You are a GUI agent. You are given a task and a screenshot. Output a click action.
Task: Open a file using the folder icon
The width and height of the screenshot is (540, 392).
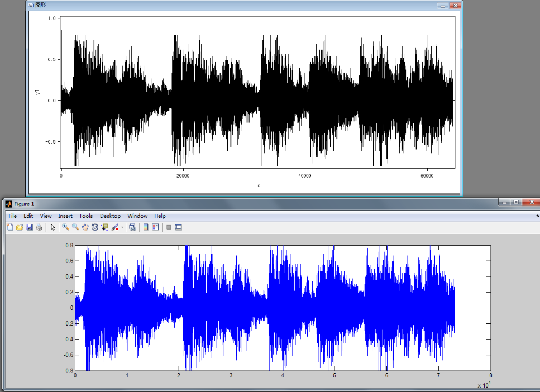pyautogui.click(x=20, y=227)
